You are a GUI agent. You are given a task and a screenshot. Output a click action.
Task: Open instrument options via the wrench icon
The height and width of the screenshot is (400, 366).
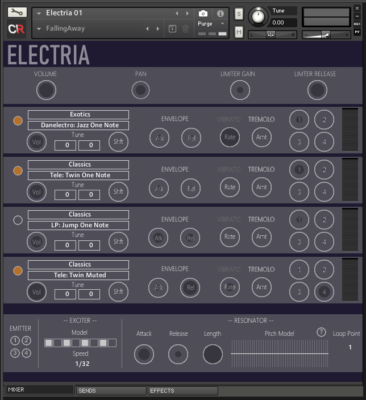click(x=17, y=13)
